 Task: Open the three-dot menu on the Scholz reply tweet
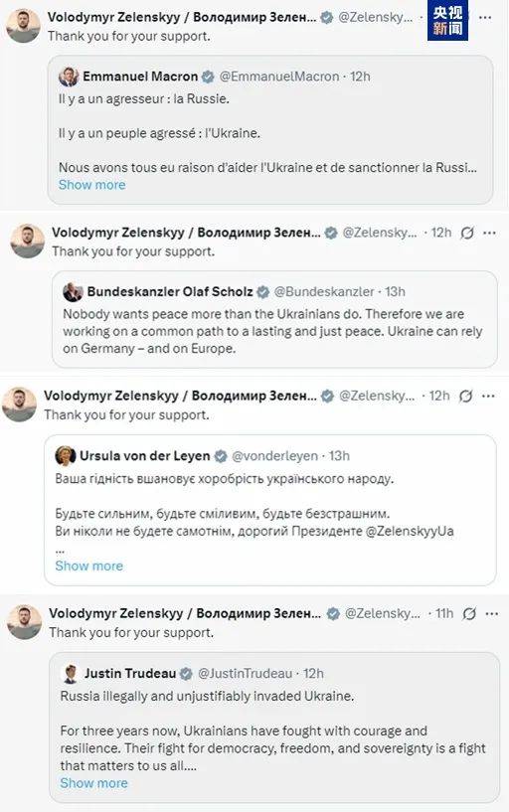pyautogui.click(x=489, y=233)
